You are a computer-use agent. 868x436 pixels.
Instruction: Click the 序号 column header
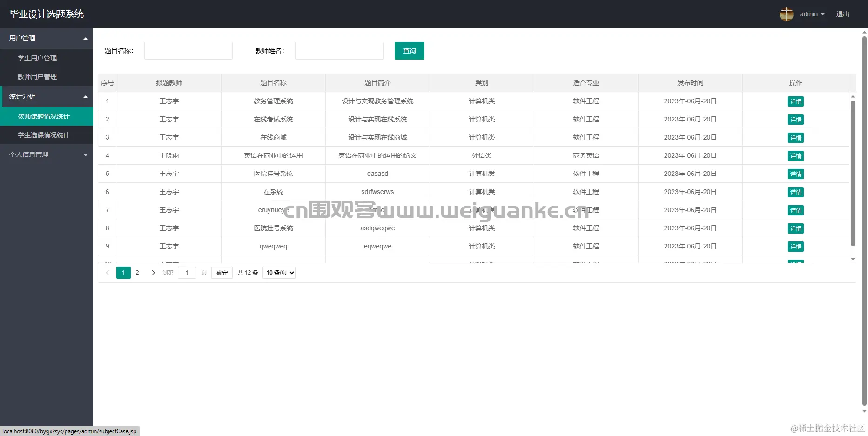(108, 83)
